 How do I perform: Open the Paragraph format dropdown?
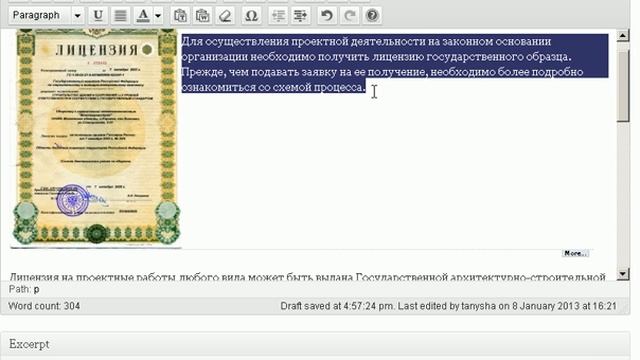[46, 16]
